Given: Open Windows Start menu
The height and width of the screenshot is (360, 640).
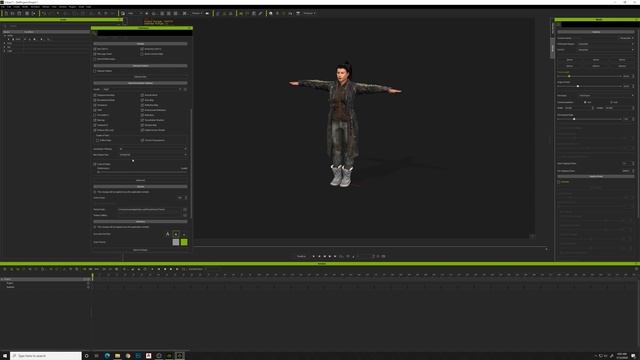Looking at the screenshot, I should coord(5,356).
